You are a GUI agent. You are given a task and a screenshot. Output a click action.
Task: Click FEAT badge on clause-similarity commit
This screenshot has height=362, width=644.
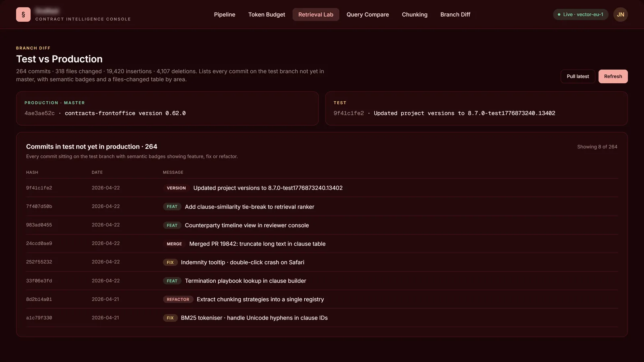172,207
